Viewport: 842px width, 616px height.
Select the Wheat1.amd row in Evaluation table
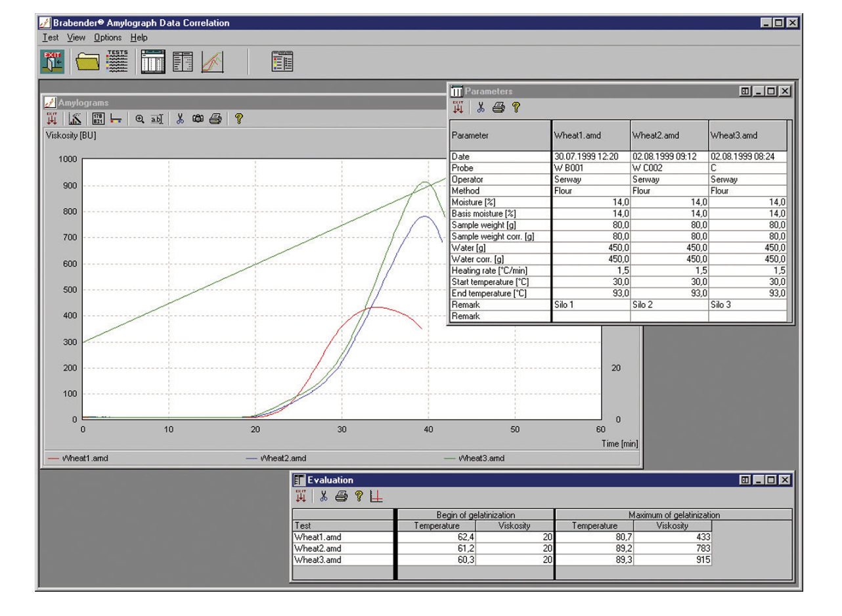502,537
